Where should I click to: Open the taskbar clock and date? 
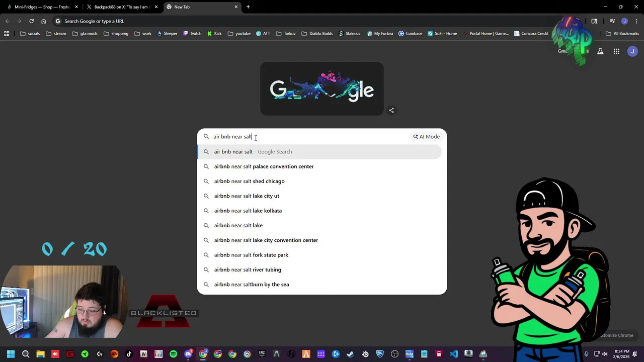(x=622, y=354)
